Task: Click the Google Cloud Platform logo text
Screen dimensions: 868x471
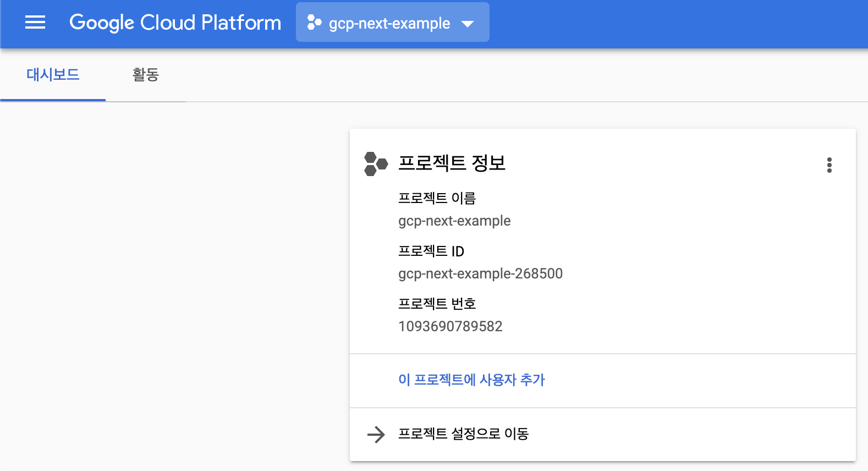Action: click(175, 23)
